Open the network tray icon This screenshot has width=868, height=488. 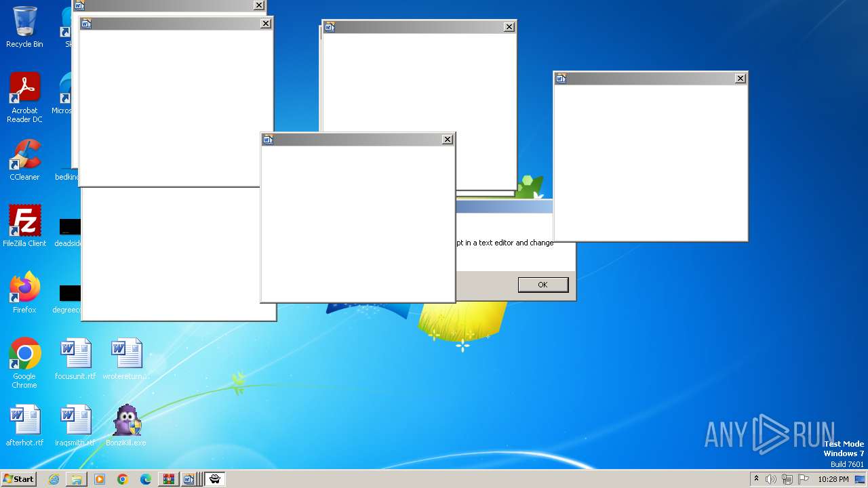(787, 479)
